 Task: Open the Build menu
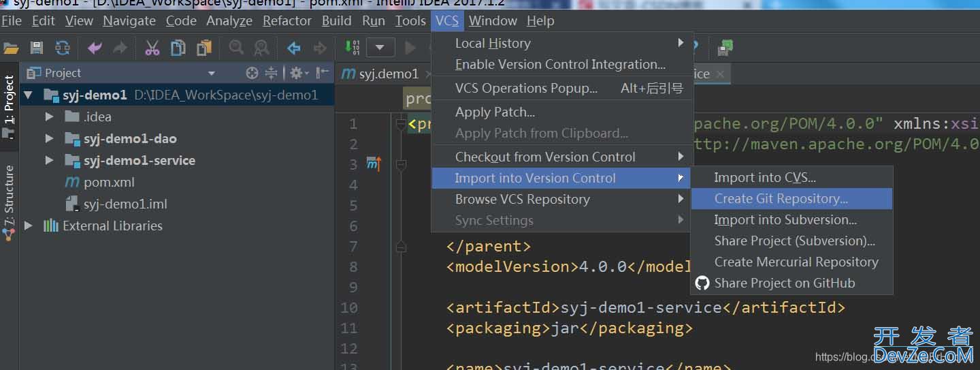[x=337, y=21]
